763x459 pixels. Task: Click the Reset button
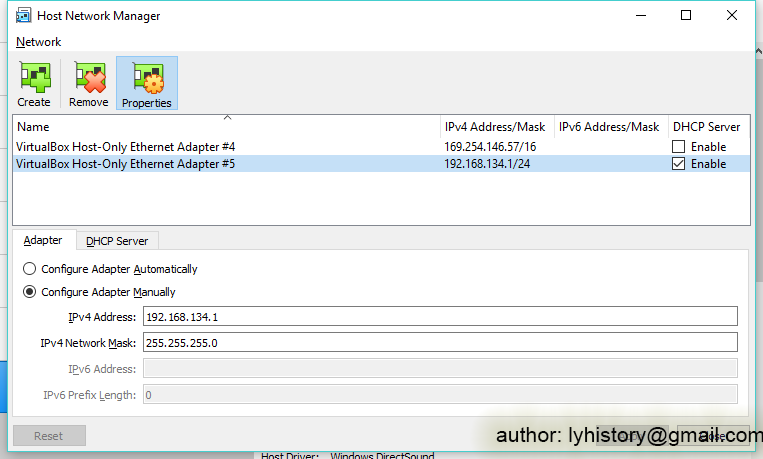pyautogui.click(x=49, y=436)
